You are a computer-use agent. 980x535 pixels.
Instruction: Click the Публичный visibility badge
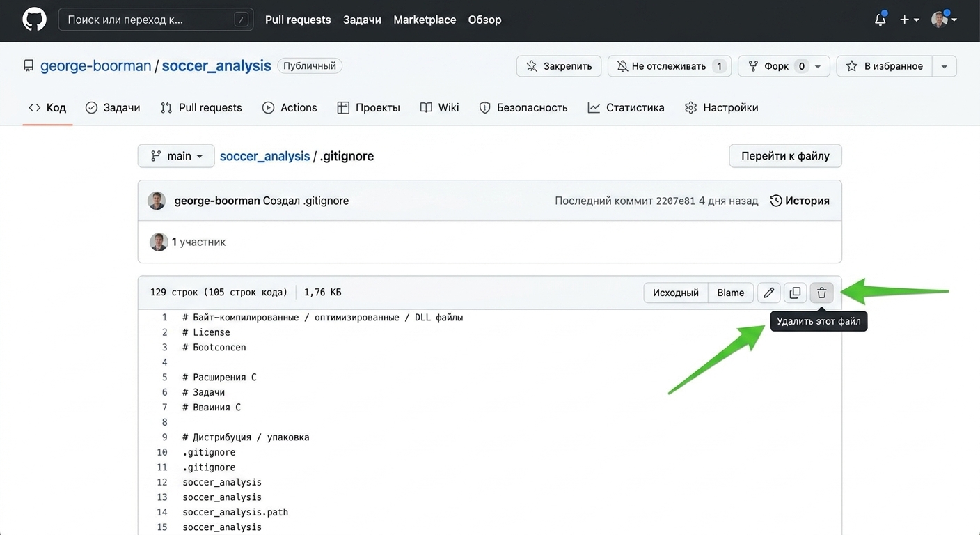tap(310, 66)
